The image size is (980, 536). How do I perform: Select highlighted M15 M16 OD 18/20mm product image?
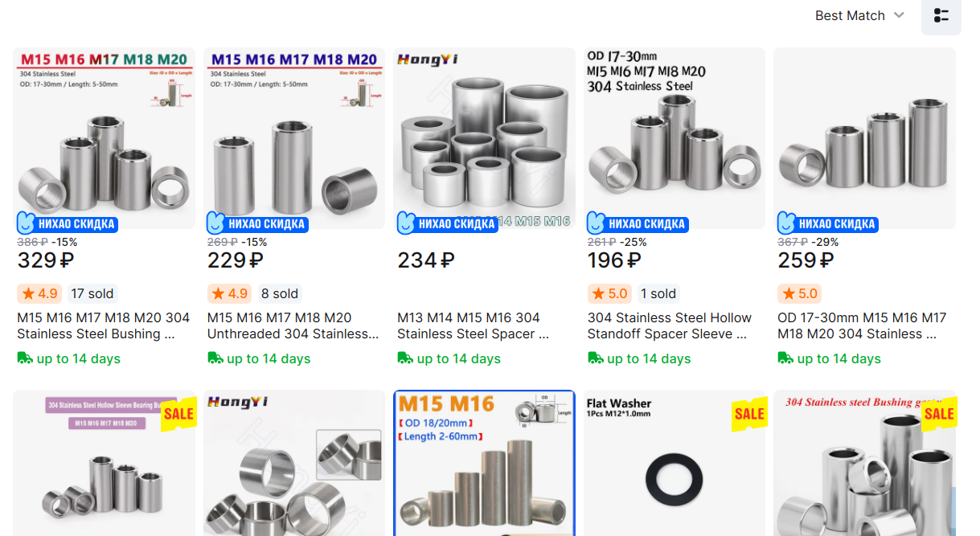coord(484,463)
